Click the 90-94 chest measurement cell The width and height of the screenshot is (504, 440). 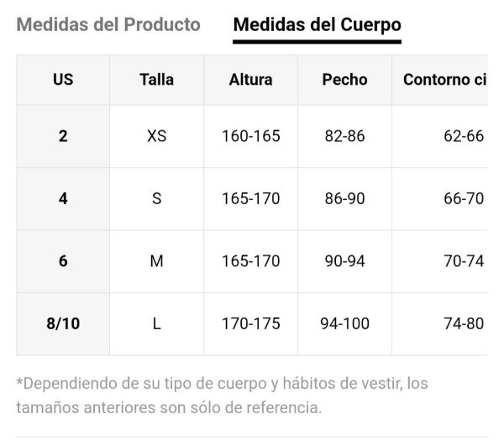[x=344, y=261]
